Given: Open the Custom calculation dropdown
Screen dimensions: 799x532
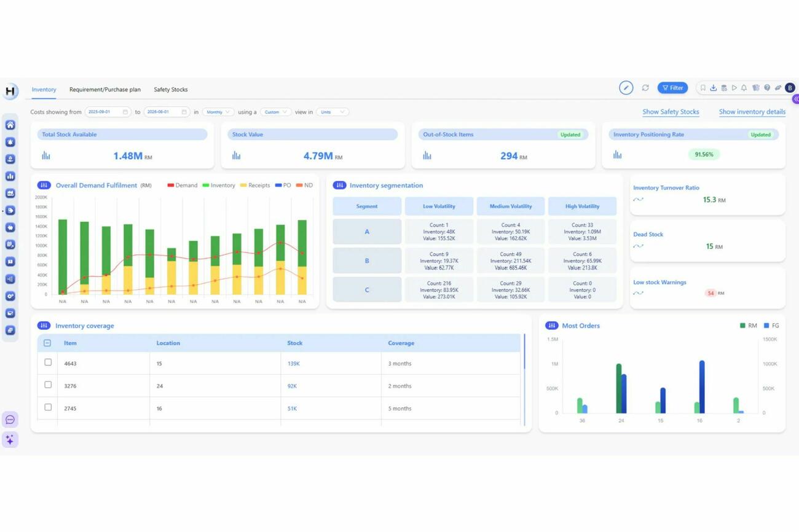Looking at the screenshot, I should point(275,112).
